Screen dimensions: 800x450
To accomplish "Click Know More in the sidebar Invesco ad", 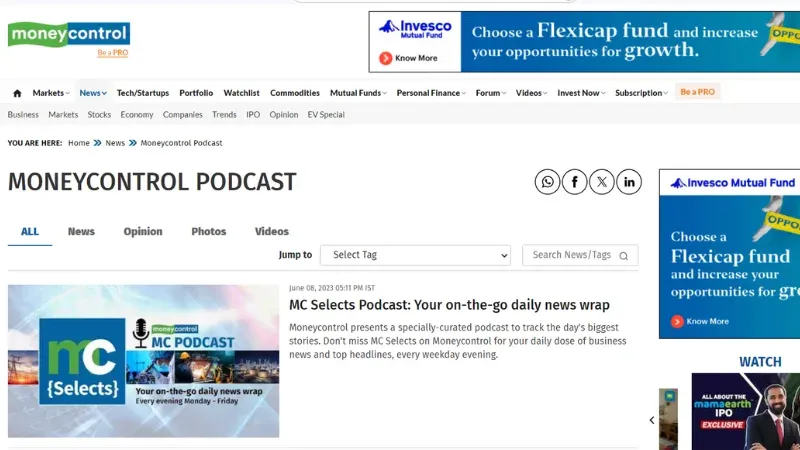I will click(700, 321).
